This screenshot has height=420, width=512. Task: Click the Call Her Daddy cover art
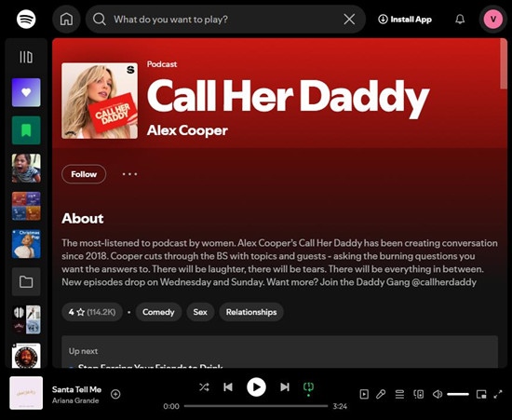click(x=100, y=101)
